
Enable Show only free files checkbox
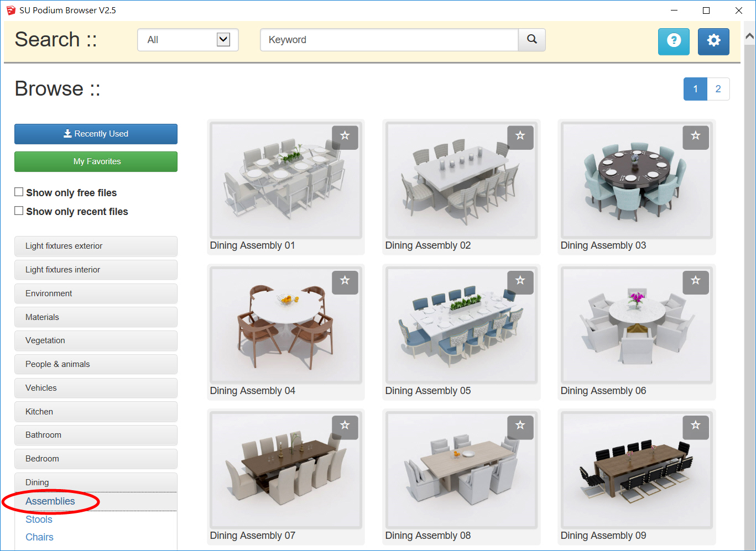(19, 192)
